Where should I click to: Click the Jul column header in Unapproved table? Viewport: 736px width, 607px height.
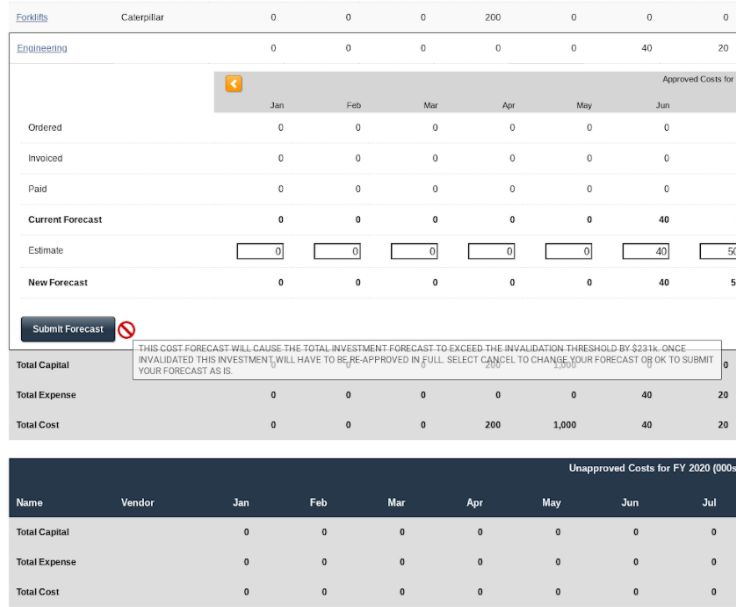(709, 502)
